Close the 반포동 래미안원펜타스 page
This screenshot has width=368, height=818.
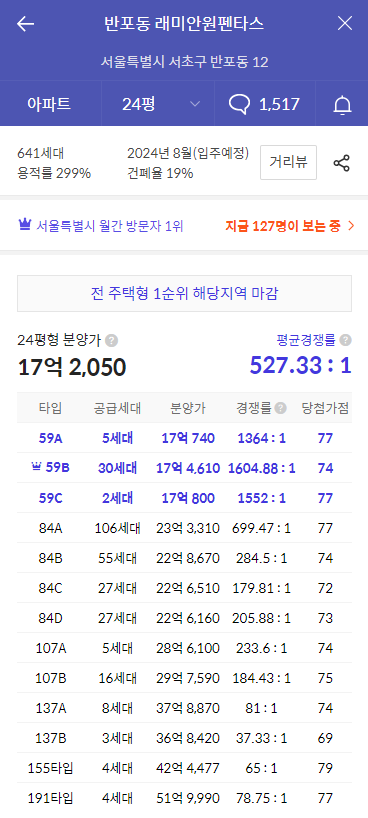[x=345, y=23]
